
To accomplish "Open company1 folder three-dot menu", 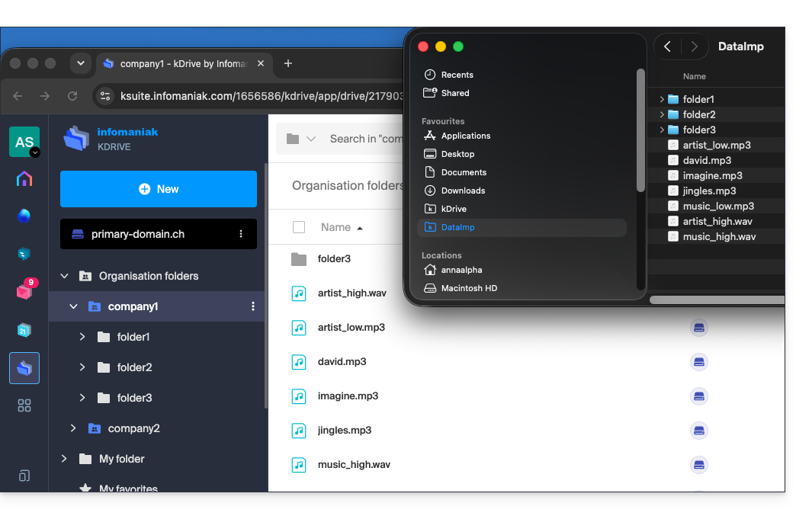I will tap(252, 306).
